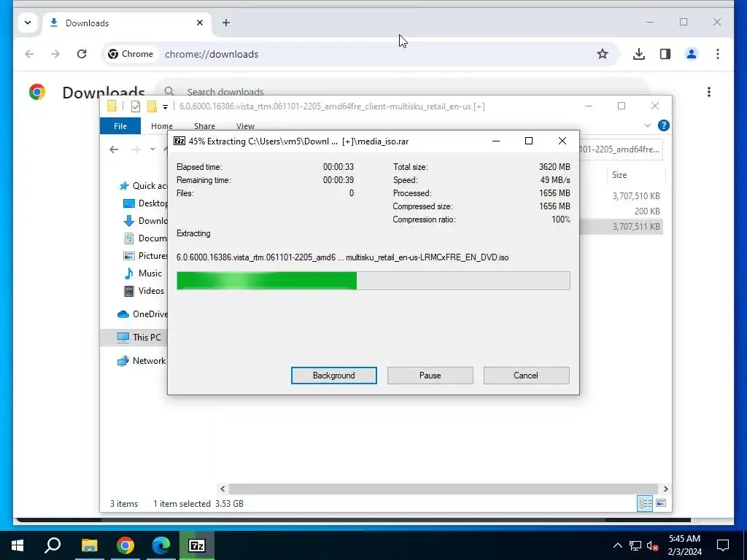Go back in Chrome

click(x=29, y=54)
